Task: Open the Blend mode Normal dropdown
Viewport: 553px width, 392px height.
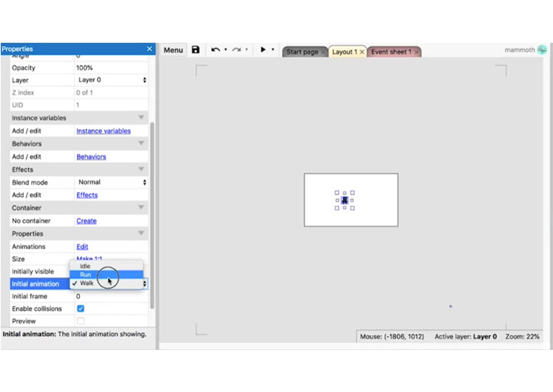Action: (x=112, y=183)
